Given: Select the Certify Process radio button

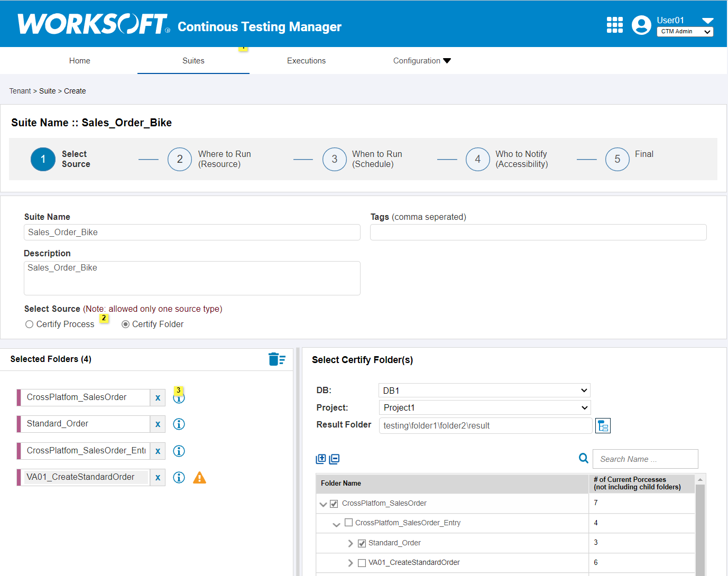Looking at the screenshot, I should point(29,324).
